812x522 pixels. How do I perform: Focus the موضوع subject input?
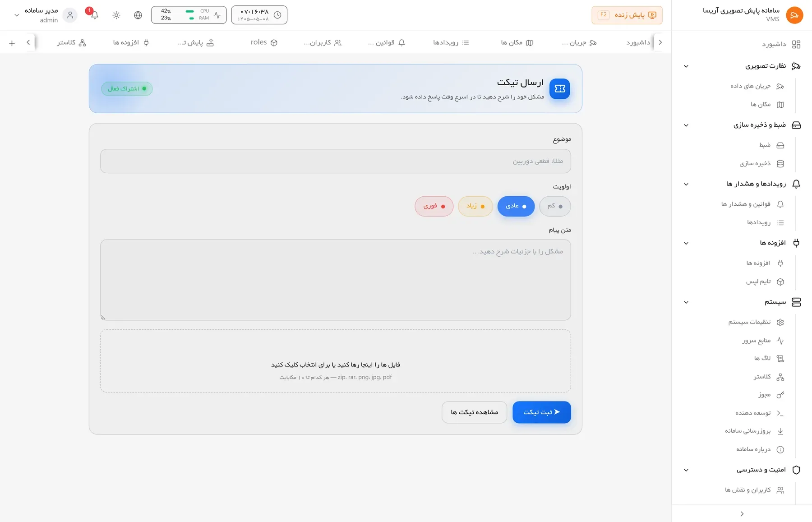point(336,161)
